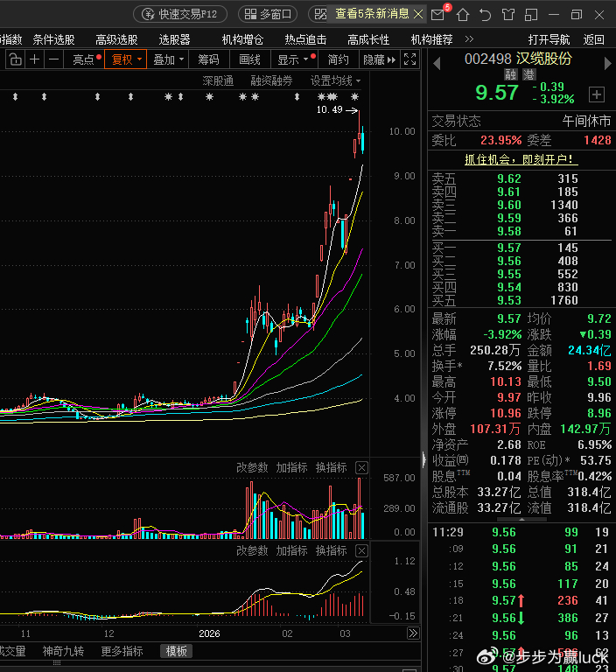Open 设置均线 dropdown

coord(335,80)
